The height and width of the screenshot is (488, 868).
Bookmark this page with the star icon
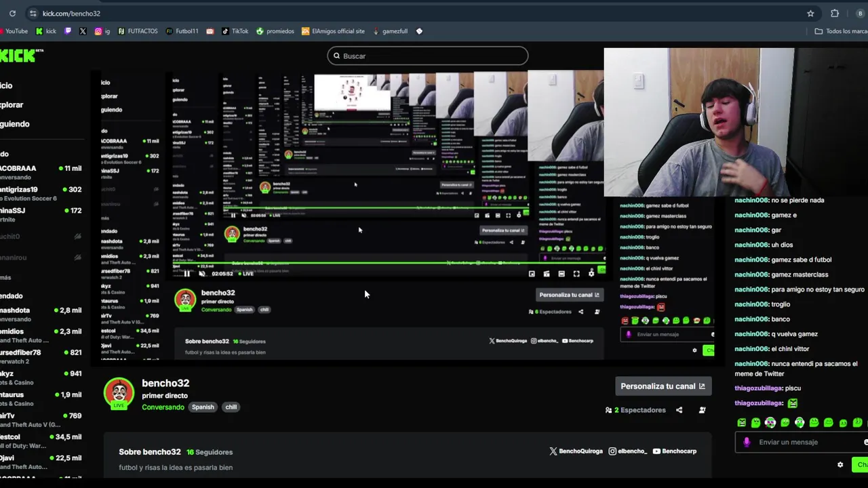click(x=810, y=14)
